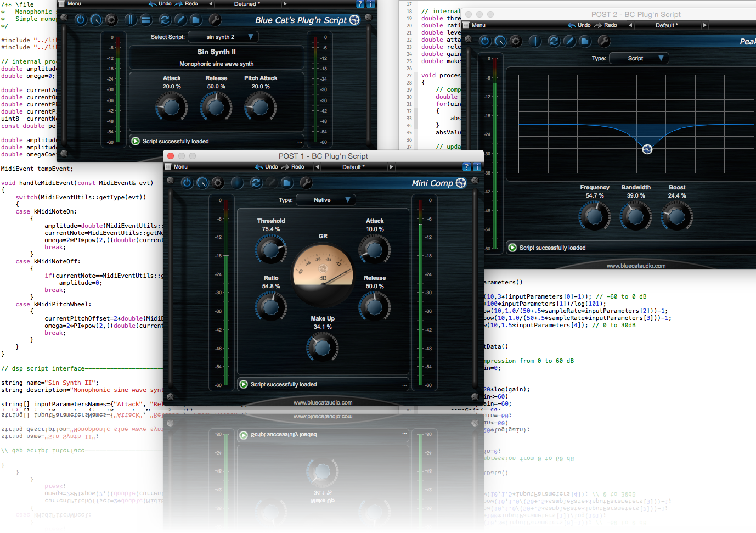Click knob-view icon in Mini Comp toolbar

pyautogui.click(x=202, y=183)
